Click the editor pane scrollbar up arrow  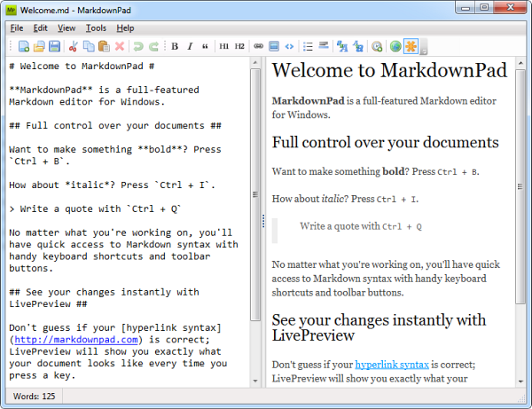click(255, 62)
